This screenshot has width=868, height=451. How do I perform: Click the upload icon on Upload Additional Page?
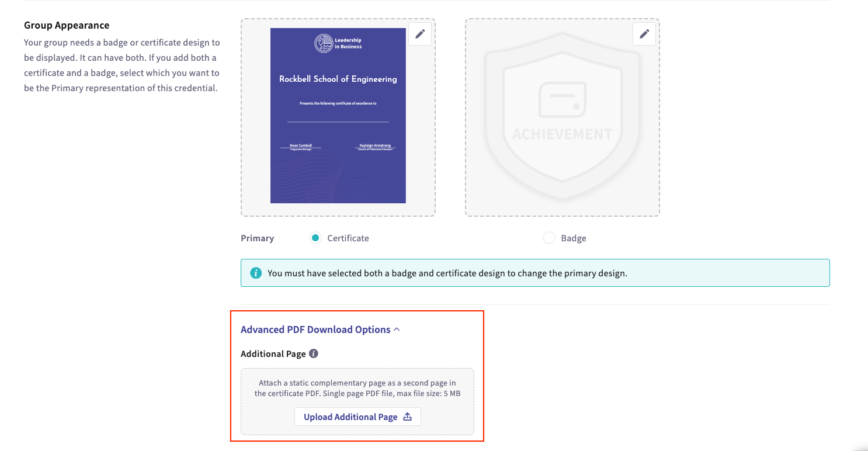(x=407, y=416)
